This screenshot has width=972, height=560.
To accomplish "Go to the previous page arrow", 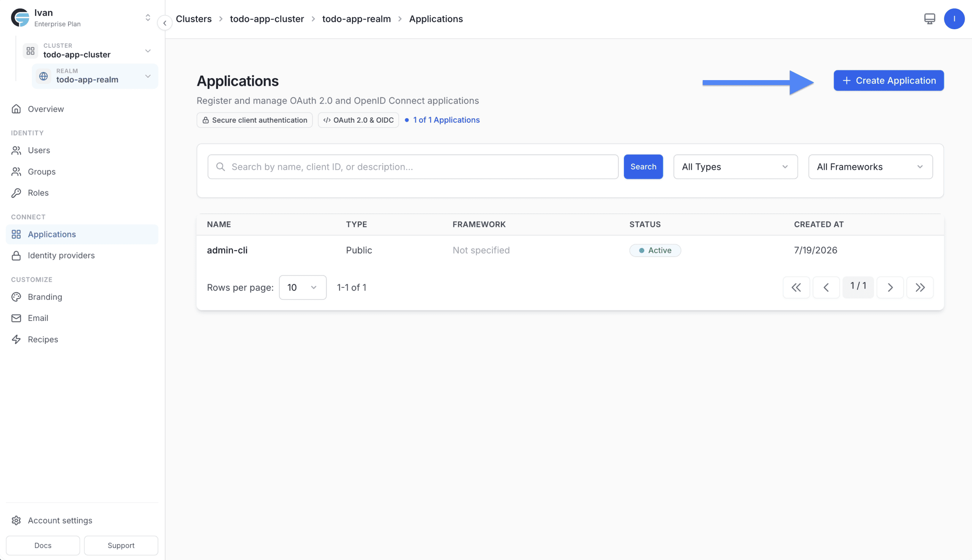I will (826, 287).
